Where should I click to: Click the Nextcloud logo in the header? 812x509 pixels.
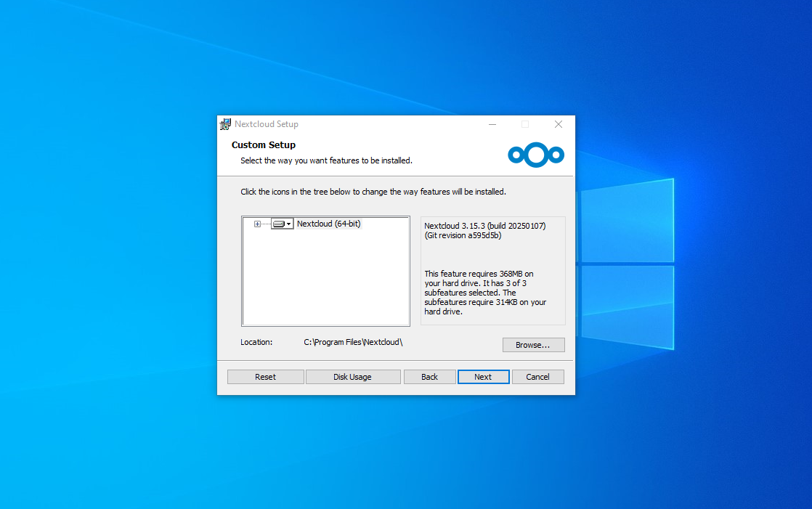tap(536, 155)
